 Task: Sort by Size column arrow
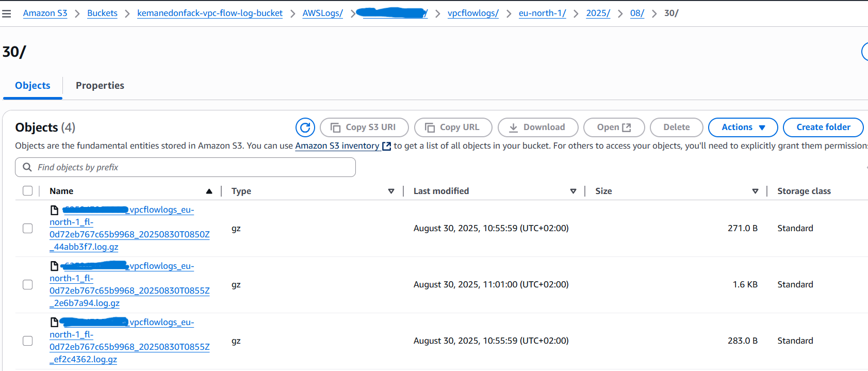click(x=755, y=191)
